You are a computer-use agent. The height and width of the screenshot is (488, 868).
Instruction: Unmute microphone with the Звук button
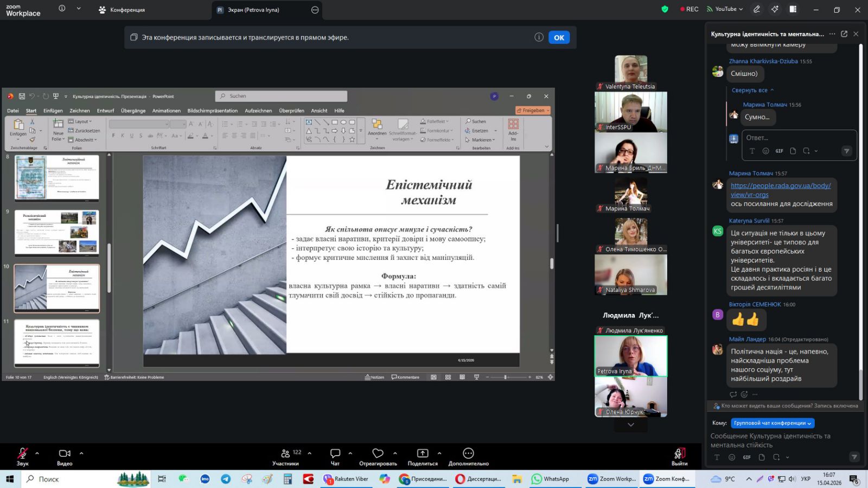click(x=22, y=454)
